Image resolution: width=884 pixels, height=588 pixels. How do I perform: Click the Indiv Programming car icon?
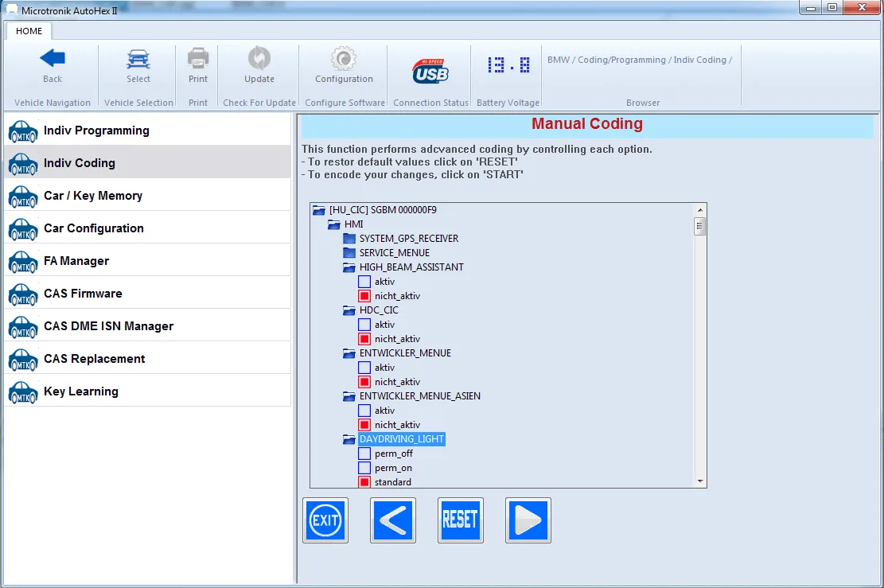pos(23,130)
